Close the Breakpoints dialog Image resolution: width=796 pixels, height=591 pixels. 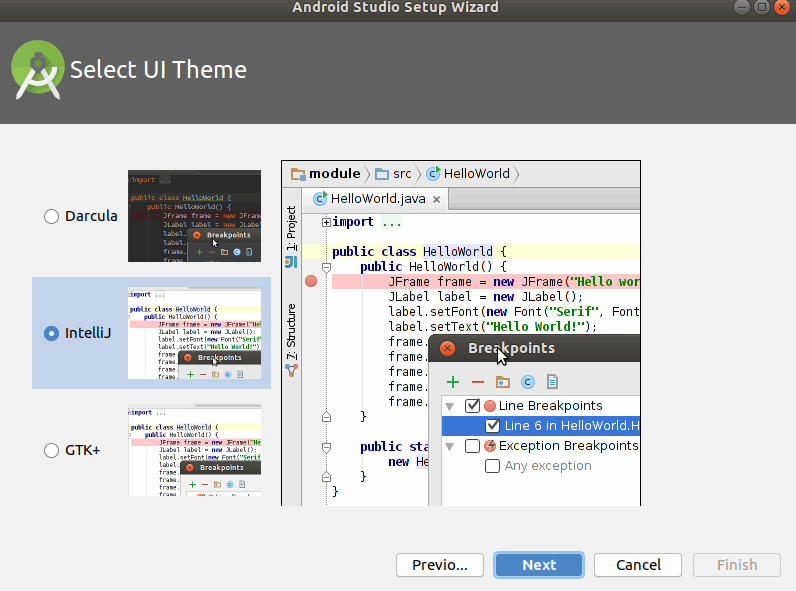pyautogui.click(x=447, y=348)
